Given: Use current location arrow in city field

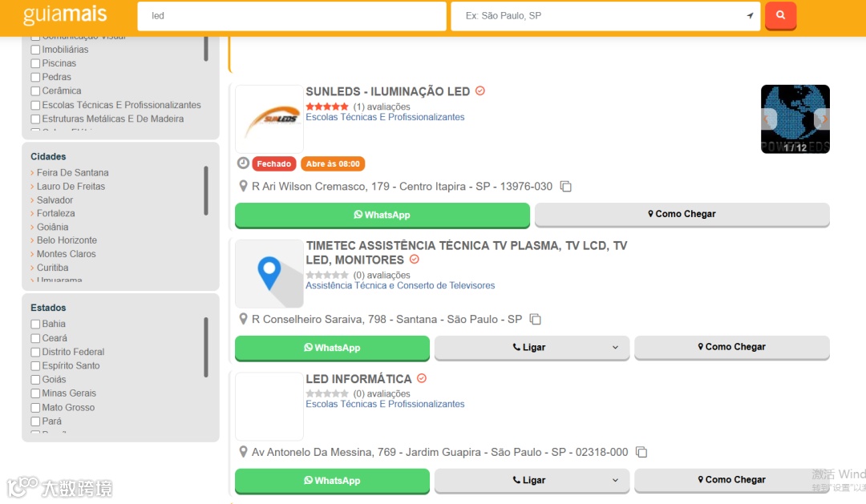Looking at the screenshot, I should point(750,15).
